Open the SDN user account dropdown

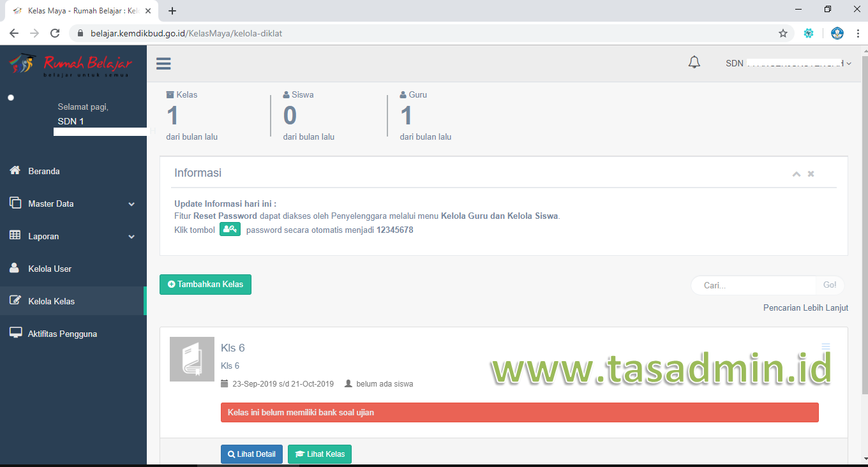tap(788, 63)
